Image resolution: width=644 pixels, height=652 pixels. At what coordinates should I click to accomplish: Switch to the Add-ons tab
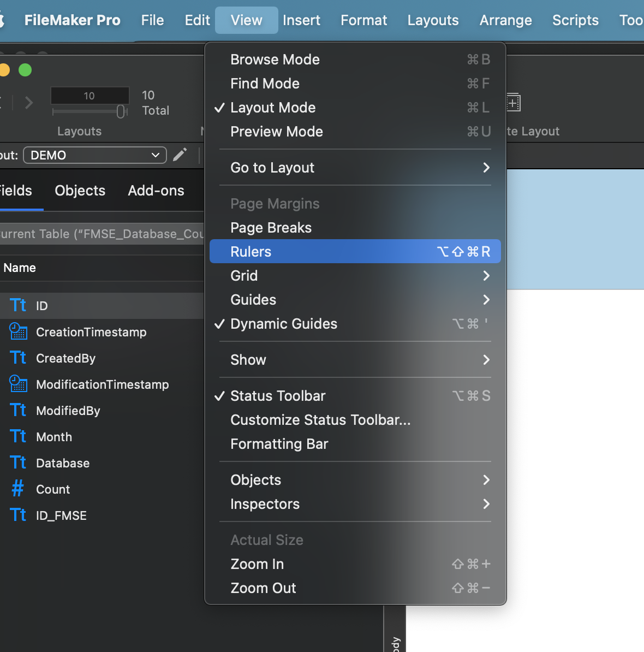(156, 191)
